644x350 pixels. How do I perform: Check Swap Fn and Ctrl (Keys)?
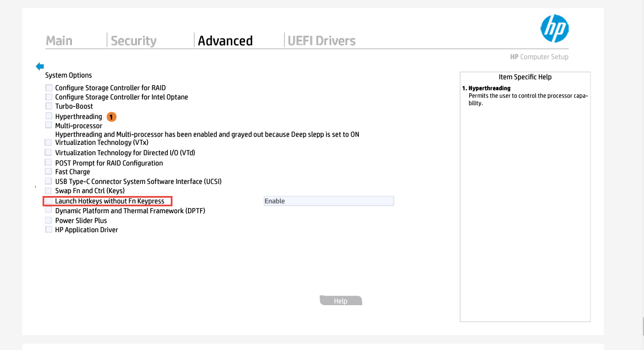pos(48,190)
